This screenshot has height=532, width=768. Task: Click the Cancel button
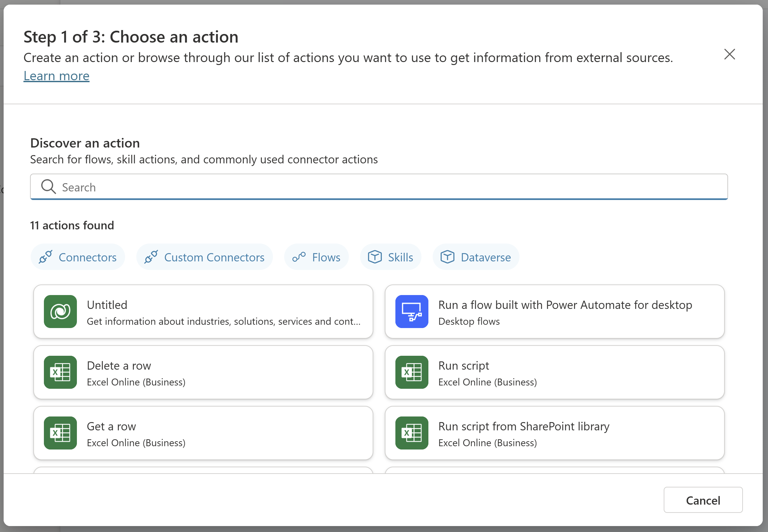point(703,500)
